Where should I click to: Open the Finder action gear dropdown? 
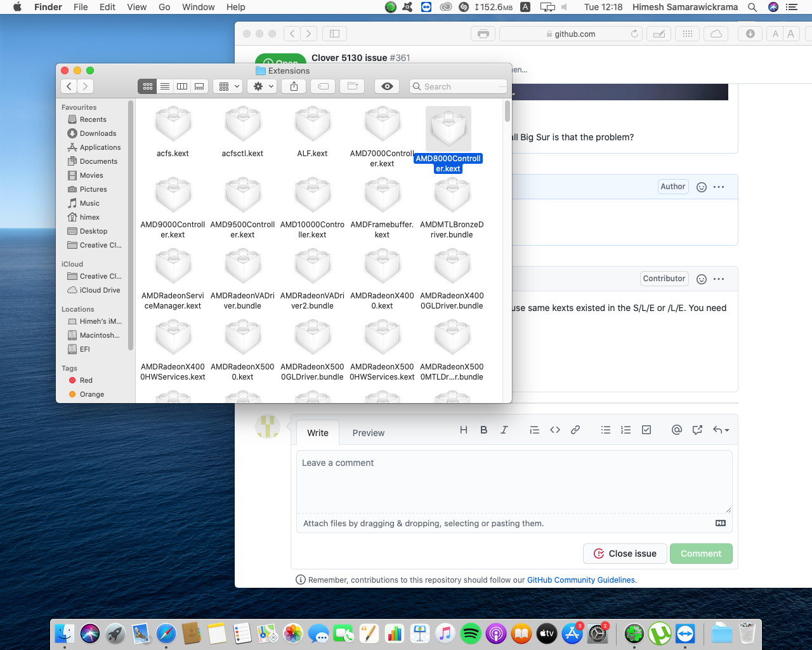(x=262, y=86)
